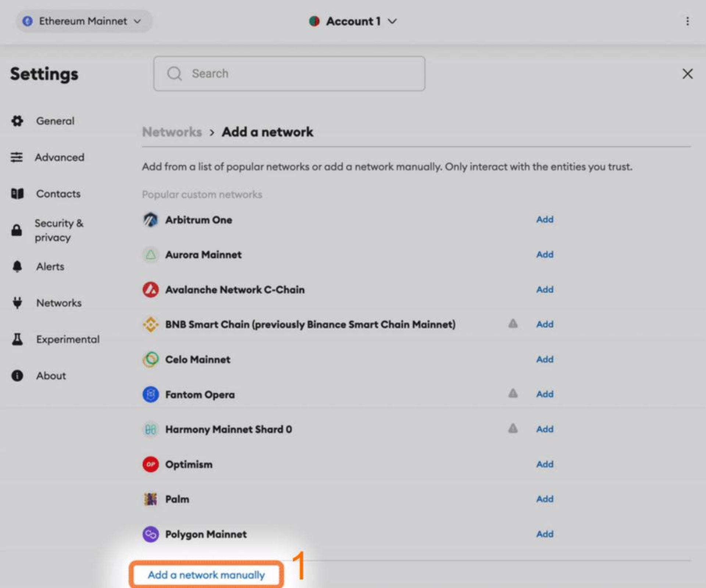706x588 pixels.
Task: Click the BNB Smart Chain logo
Action: 150,324
